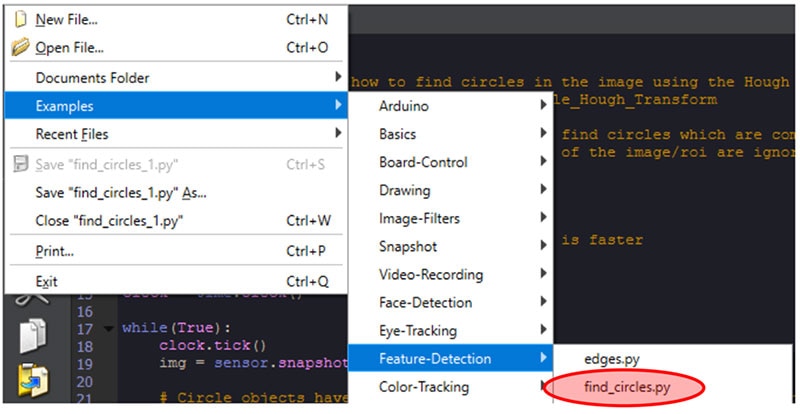Select Close "find_circles_1.py" from the menu
Viewport: 800px width, 414px height.
point(109,220)
